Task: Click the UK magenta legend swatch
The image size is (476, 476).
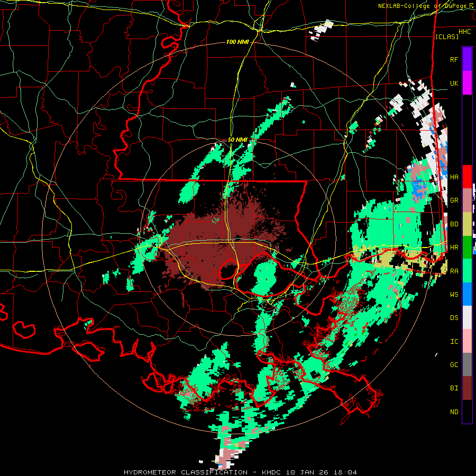Action: click(x=467, y=83)
